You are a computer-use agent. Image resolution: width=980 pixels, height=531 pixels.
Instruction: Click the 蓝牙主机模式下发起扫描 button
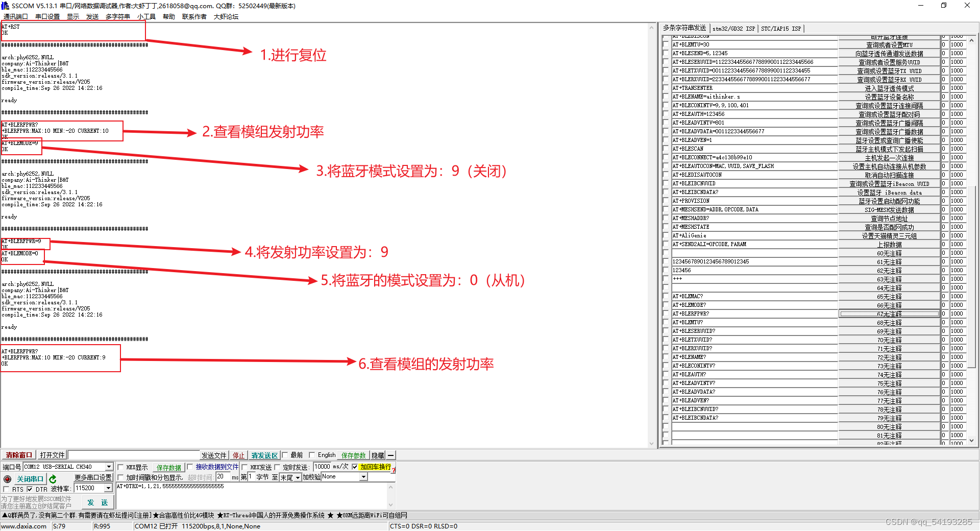[889, 149]
